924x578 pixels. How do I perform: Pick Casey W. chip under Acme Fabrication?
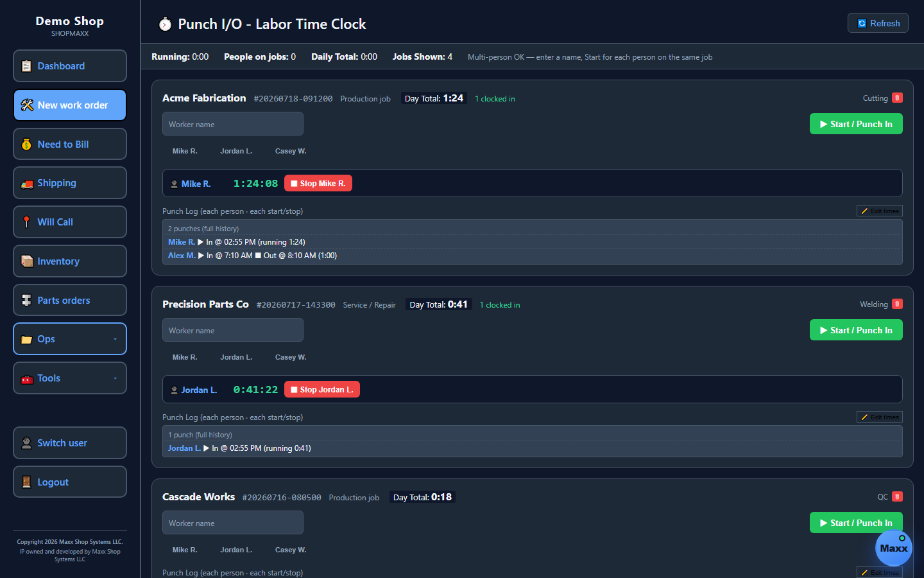[291, 151]
